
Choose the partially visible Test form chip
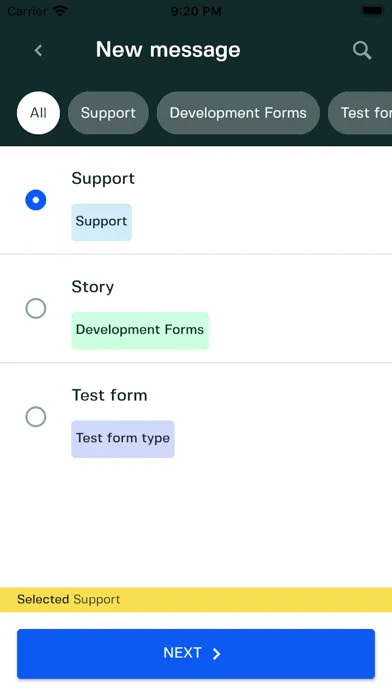pos(360,113)
